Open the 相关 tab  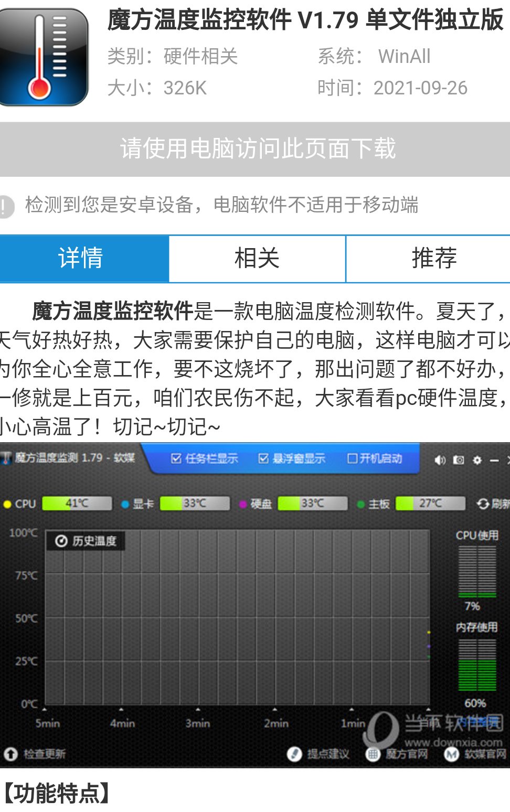[257, 259]
